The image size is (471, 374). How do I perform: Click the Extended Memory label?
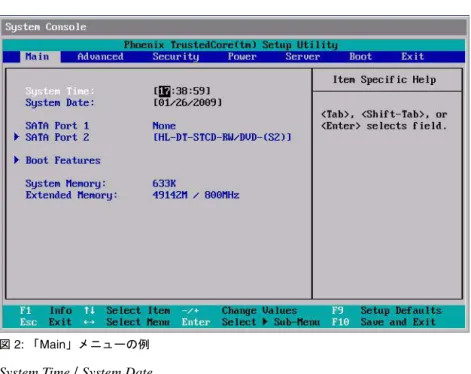point(72,195)
